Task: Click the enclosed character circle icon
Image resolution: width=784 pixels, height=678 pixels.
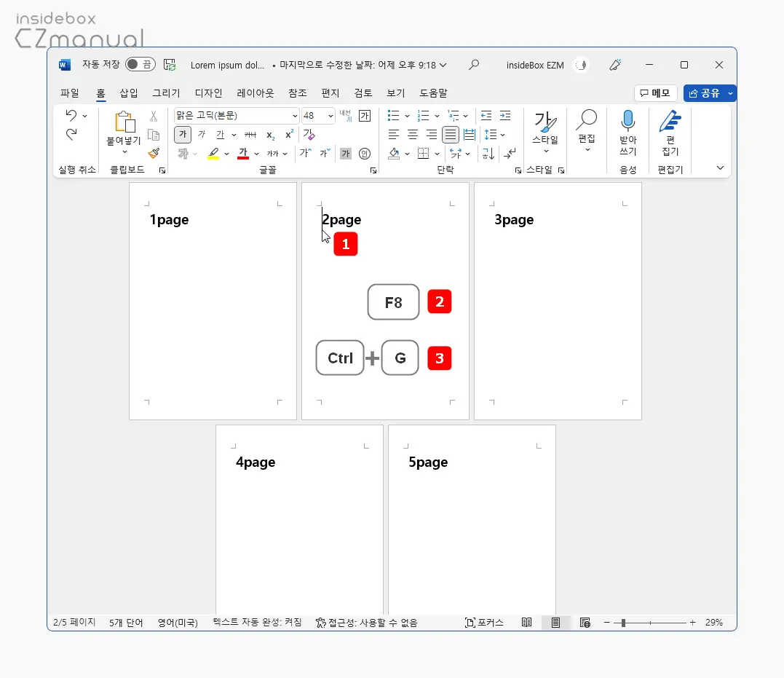Action: [x=365, y=154]
